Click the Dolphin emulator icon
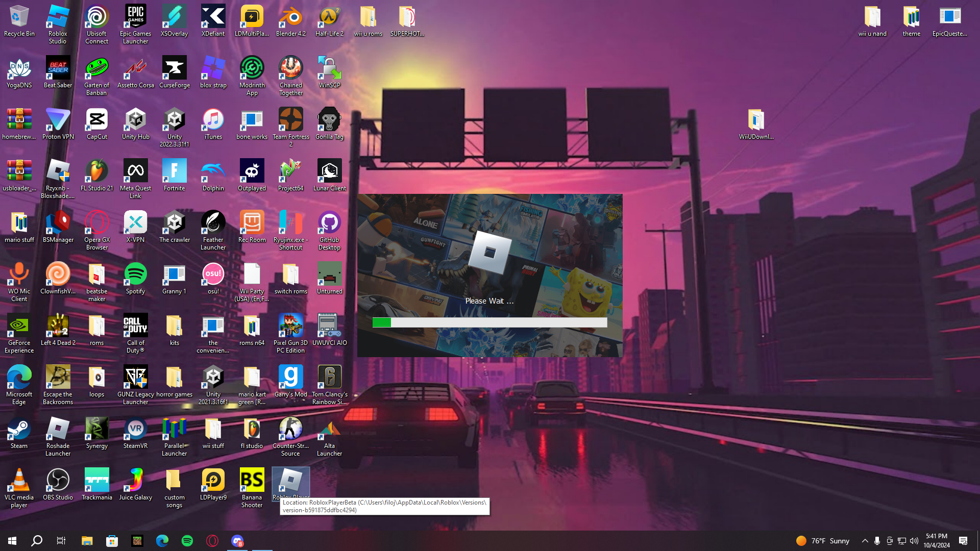This screenshot has width=980, height=551. point(213,176)
